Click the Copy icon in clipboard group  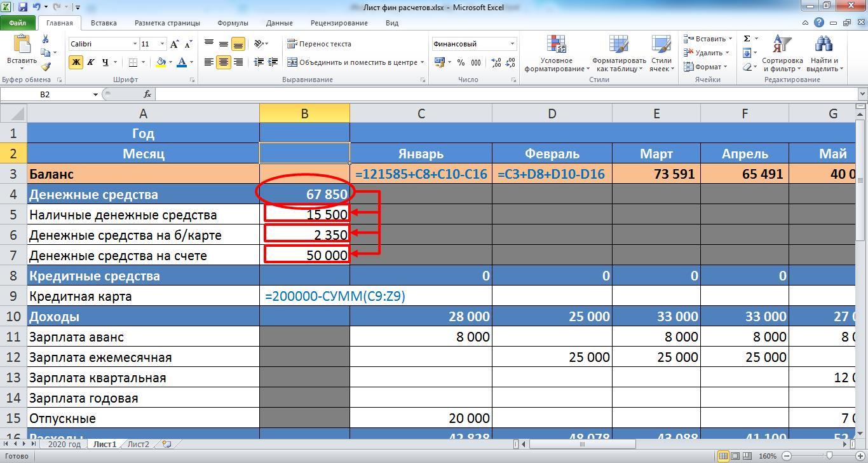(x=46, y=53)
